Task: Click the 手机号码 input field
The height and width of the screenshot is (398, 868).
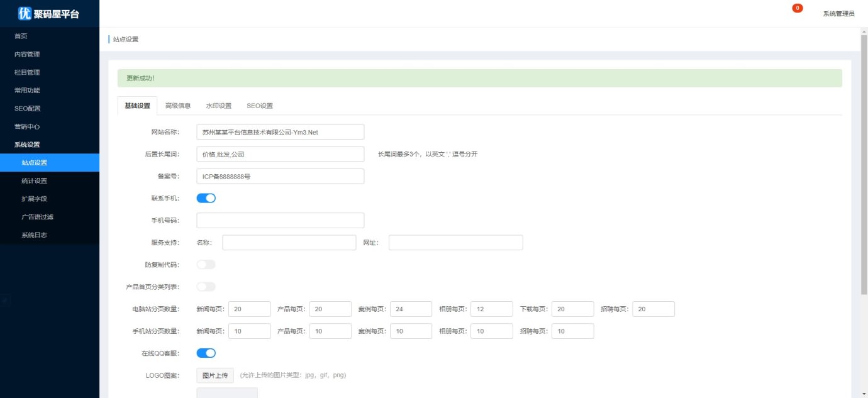Action: tap(281, 220)
